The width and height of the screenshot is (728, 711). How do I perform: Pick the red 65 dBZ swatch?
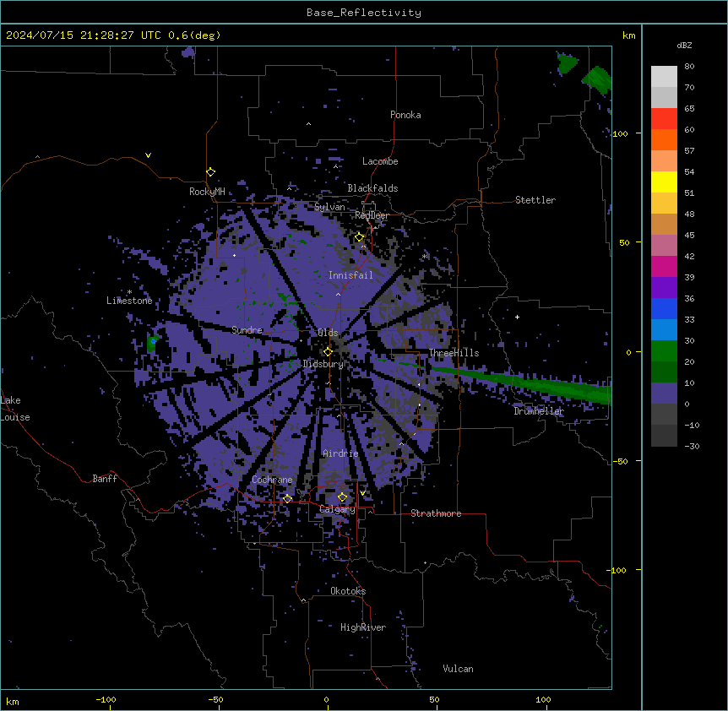click(x=664, y=119)
